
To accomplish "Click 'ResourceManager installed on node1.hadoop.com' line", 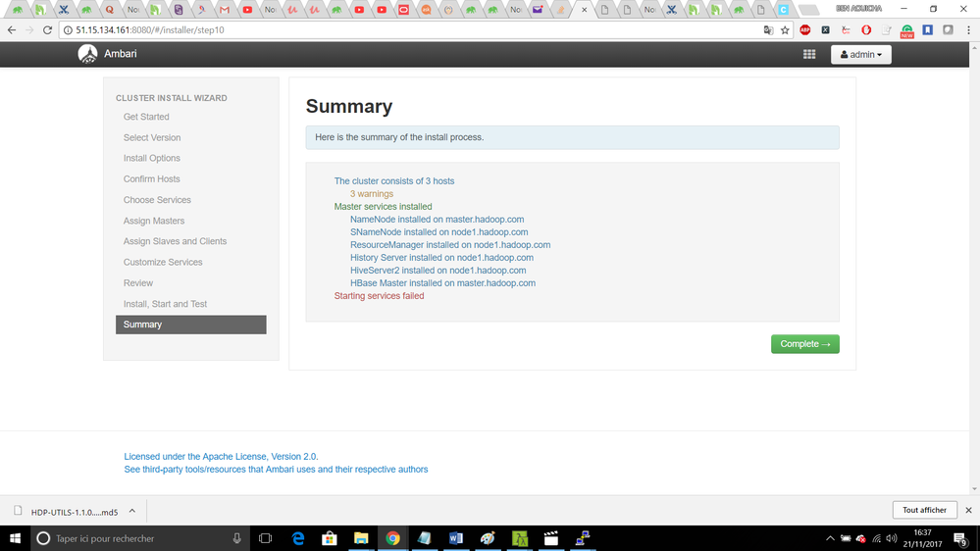I will [450, 245].
